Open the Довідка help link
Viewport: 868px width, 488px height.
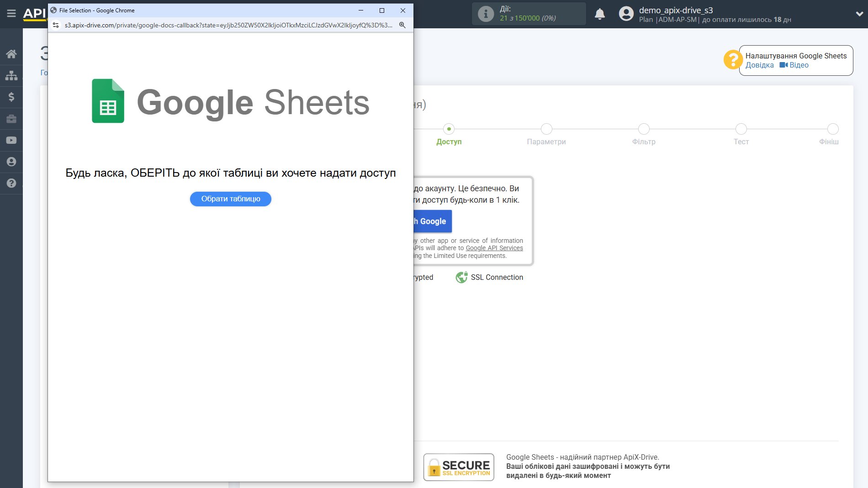pos(759,65)
